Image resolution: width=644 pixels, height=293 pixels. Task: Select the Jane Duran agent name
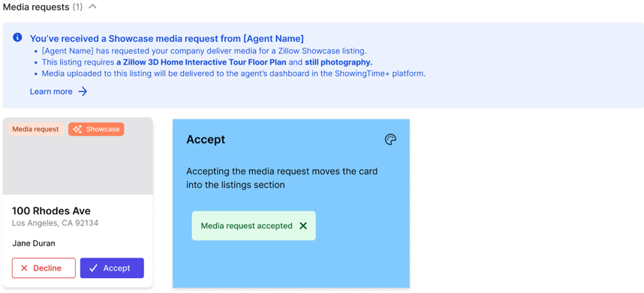tap(34, 243)
